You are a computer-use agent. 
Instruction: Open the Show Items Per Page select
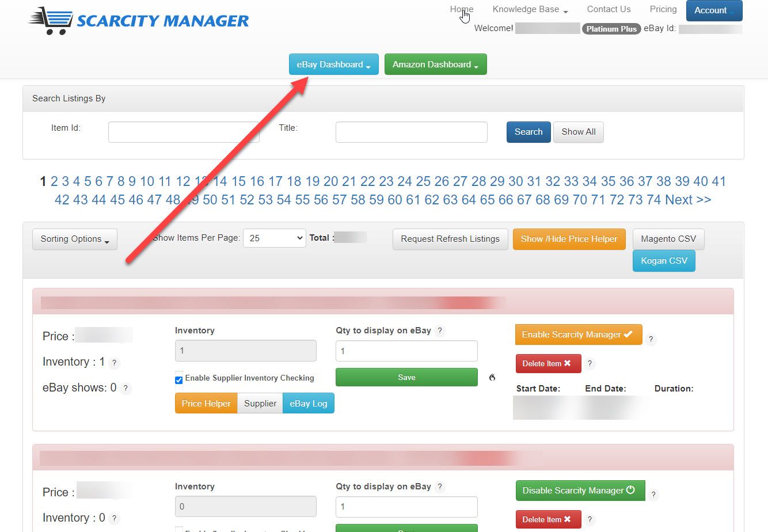click(x=275, y=238)
